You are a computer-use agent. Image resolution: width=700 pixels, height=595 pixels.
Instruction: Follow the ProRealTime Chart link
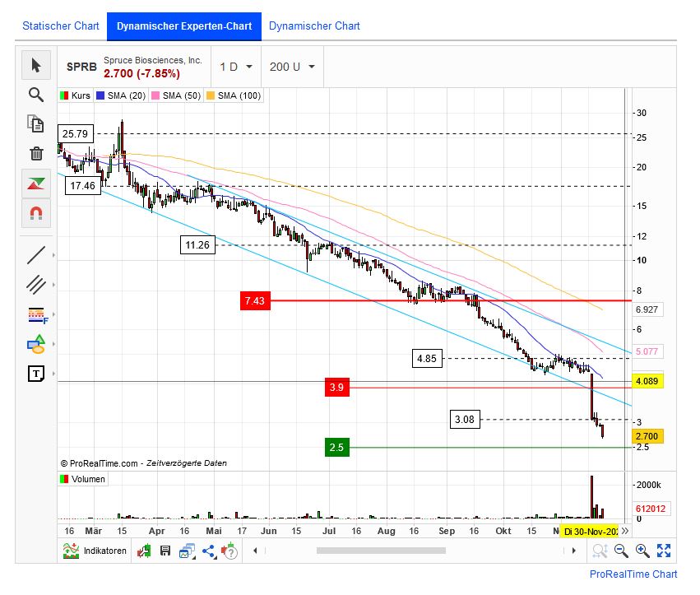pyautogui.click(x=632, y=574)
